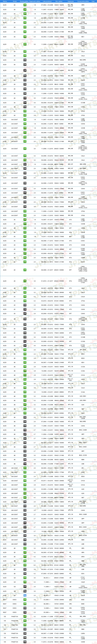This screenshot has height=644, width=97.
Task: Click the petrol icon in the A8 BFM row
Action: click(25, 557)
